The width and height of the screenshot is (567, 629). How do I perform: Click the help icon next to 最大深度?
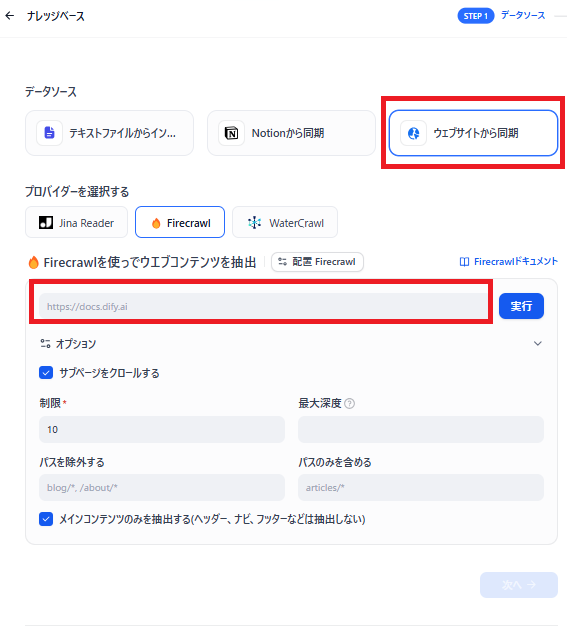pyautogui.click(x=350, y=403)
